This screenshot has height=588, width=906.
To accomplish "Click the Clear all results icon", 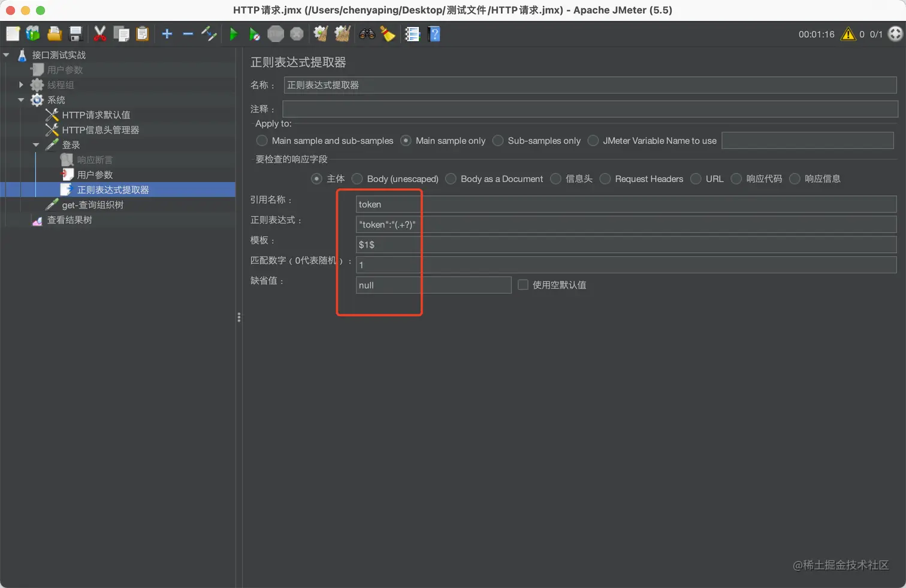I will 342,34.
